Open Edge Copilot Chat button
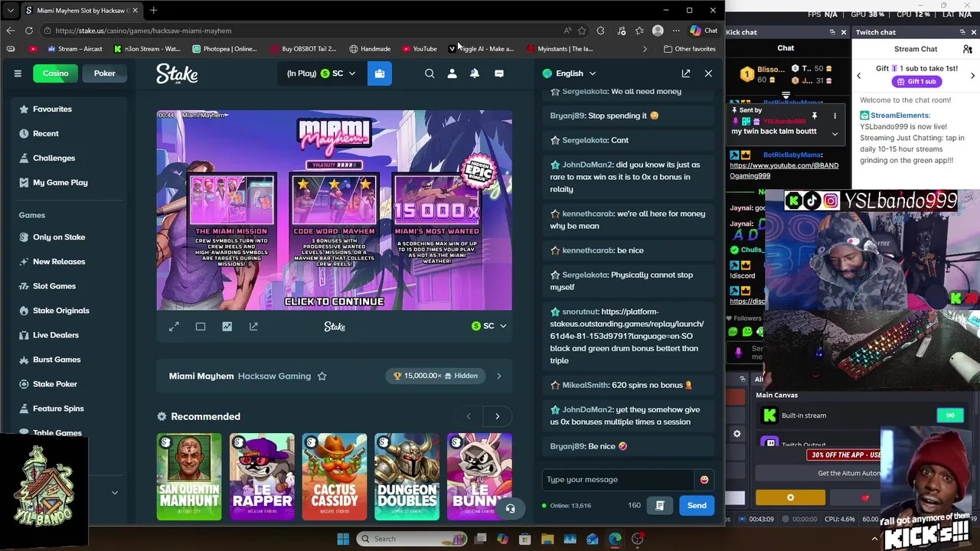The height and width of the screenshot is (551, 980). [704, 31]
